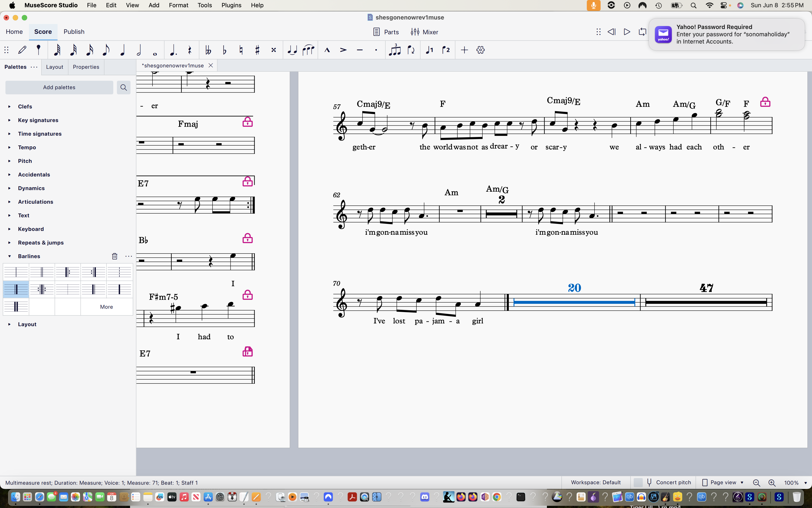This screenshot has height=508, width=812.
Task: Add a tie to the note
Action: [x=292, y=50]
